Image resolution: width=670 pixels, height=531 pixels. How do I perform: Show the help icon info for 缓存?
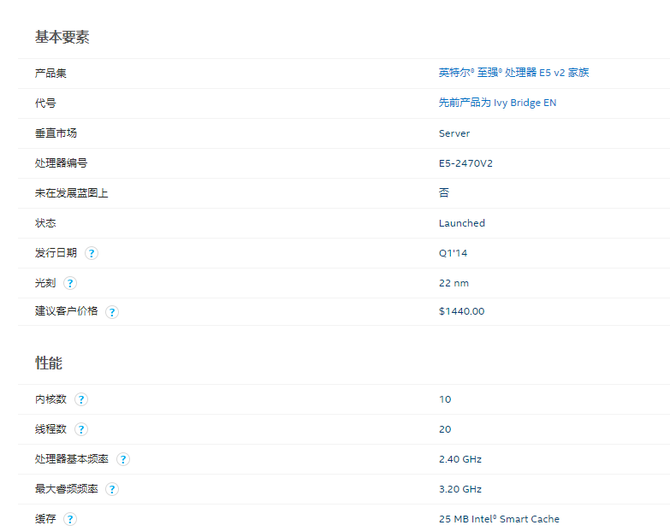(70, 519)
